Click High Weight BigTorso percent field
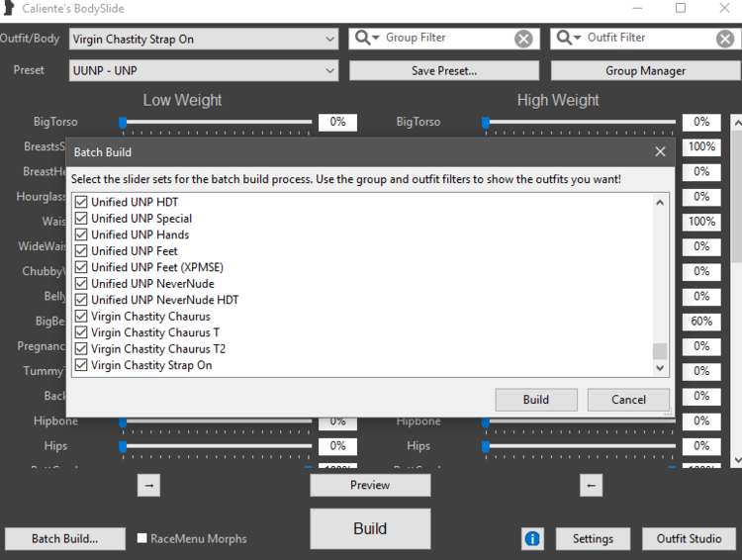The width and height of the screenshot is (742, 560). pyautogui.click(x=701, y=122)
